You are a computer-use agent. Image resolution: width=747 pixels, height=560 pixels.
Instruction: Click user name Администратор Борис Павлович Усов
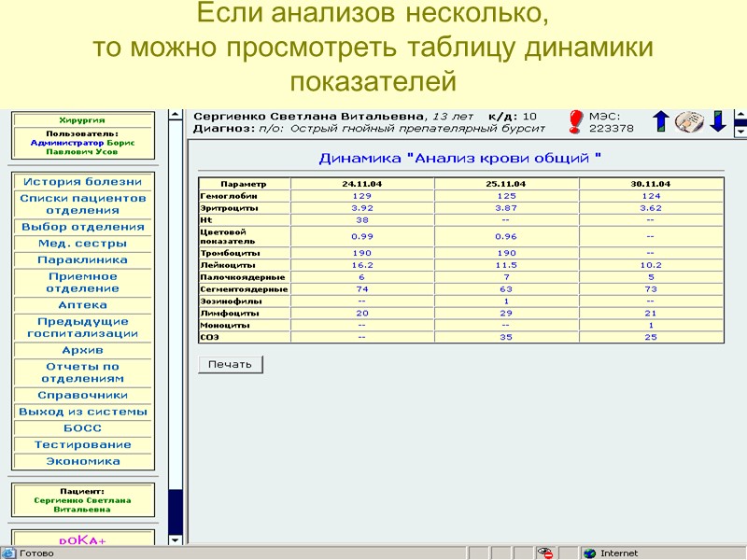[x=82, y=147]
